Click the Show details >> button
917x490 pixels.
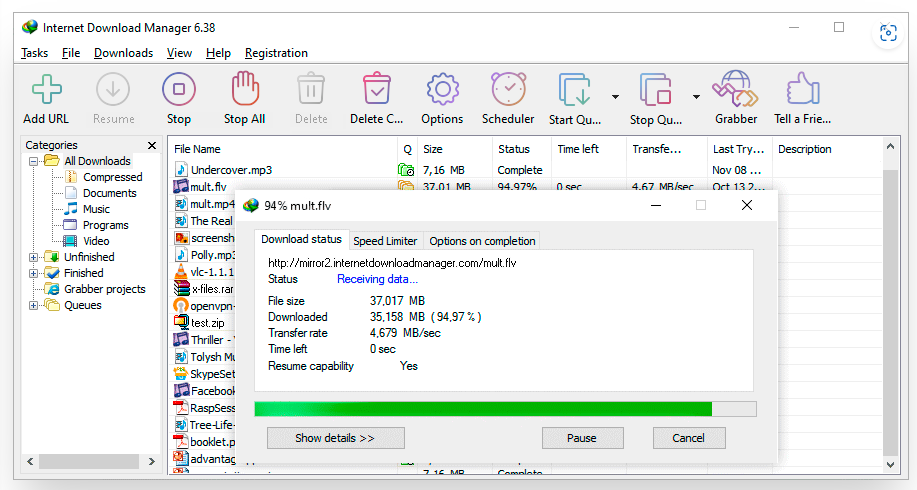[x=335, y=438]
